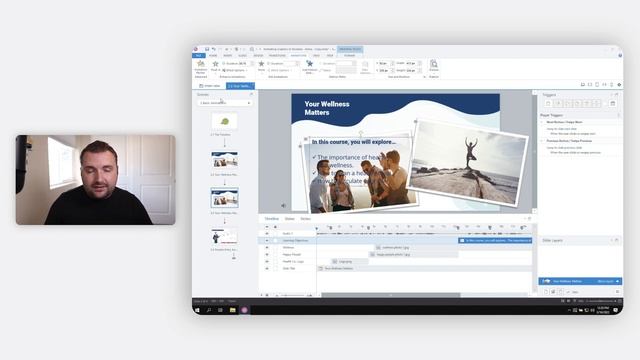Open slide layer properties gear icon
This screenshot has height=360, width=640.
[x=617, y=292]
